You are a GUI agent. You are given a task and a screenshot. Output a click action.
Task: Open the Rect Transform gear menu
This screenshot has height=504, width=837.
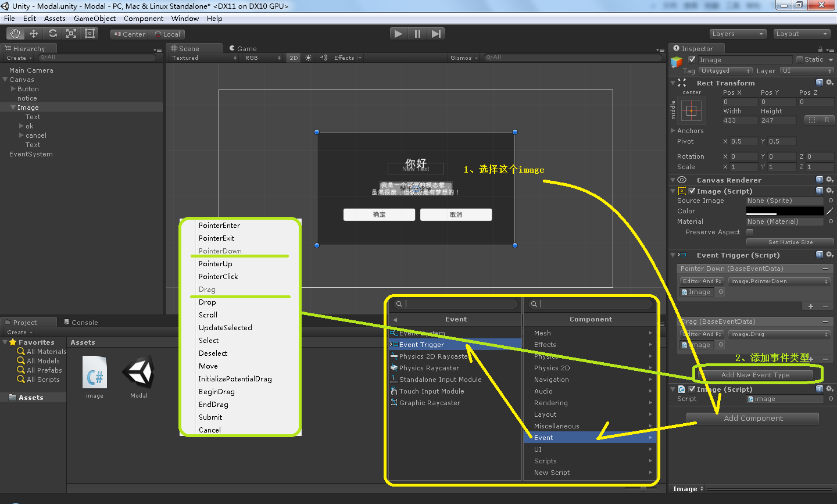click(829, 83)
